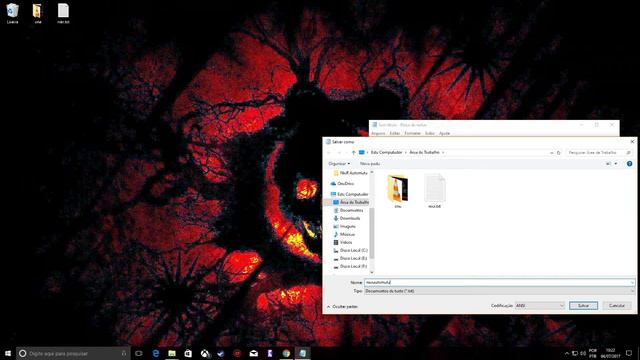Image resolution: width=640 pixels, height=360 pixels.
Task: Launch Microsoft Edge from the taskbar
Action: 156,353
